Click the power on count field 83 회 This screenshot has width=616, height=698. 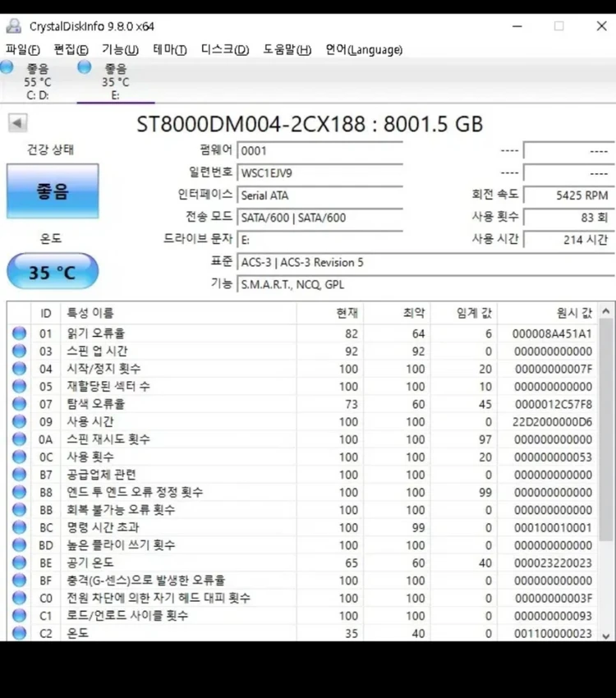point(569,218)
